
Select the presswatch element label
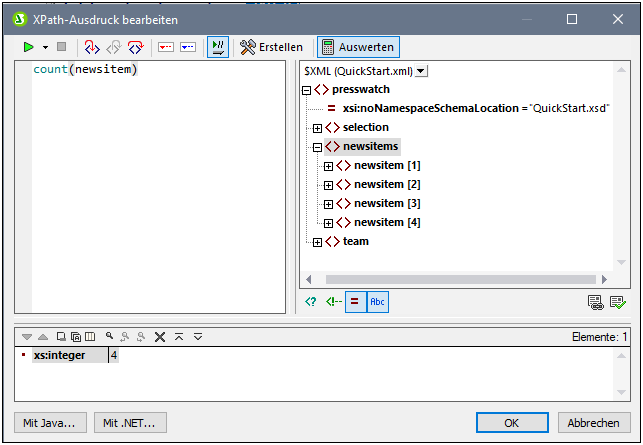[x=361, y=89]
